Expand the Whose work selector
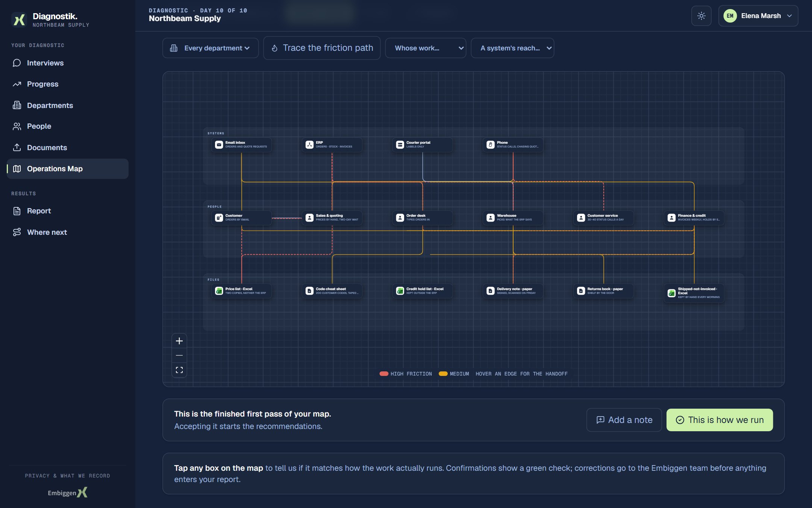The width and height of the screenshot is (812, 508). click(x=426, y=48)
